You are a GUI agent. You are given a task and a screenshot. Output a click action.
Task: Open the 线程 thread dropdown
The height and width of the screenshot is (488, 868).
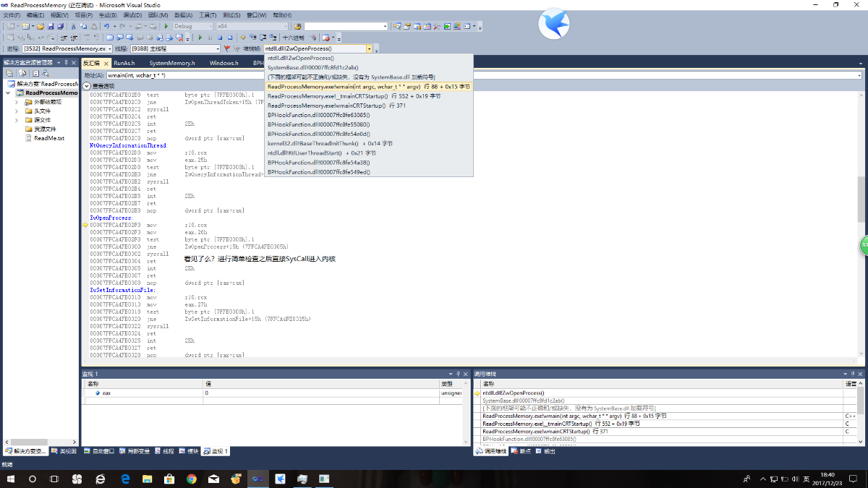click(x=218, y=48)
